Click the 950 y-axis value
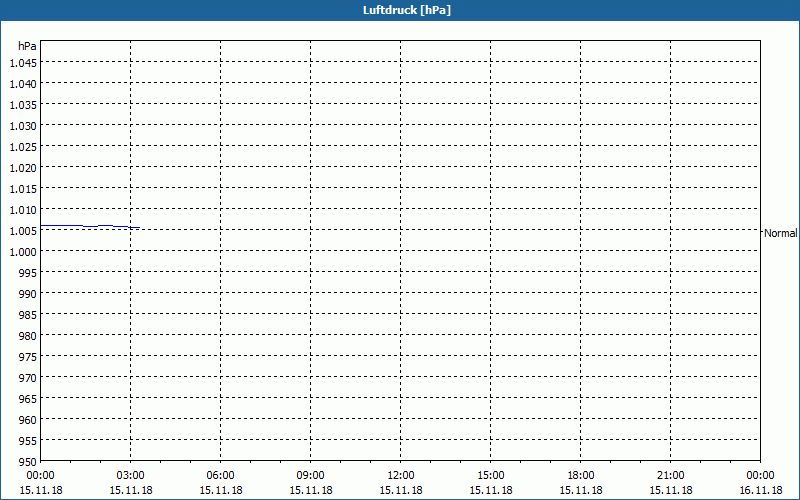The height and width of the screenshot is (500, 800). click(28, 462)
